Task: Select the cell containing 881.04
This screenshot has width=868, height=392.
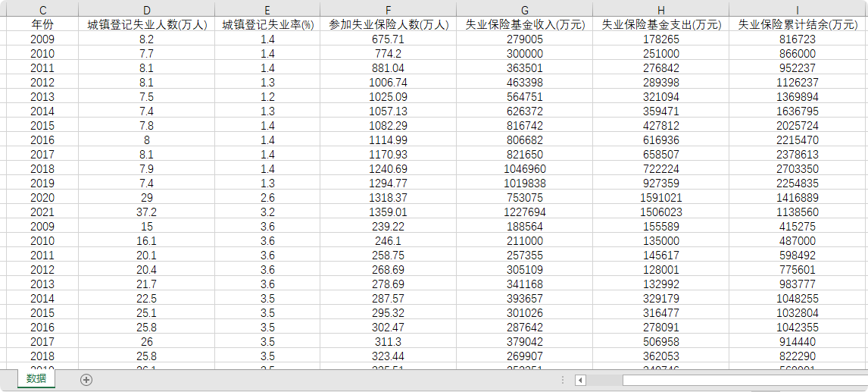Action: [388, 67]
